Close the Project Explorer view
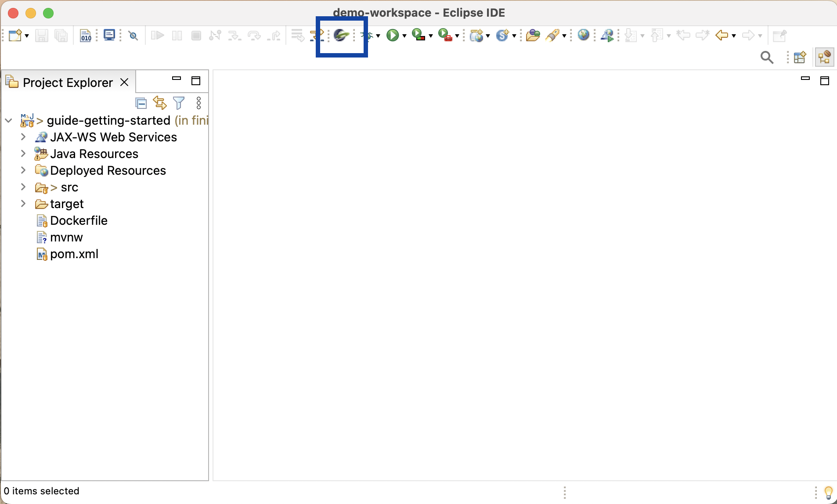837x504 pixels. (x=124, y=82)
